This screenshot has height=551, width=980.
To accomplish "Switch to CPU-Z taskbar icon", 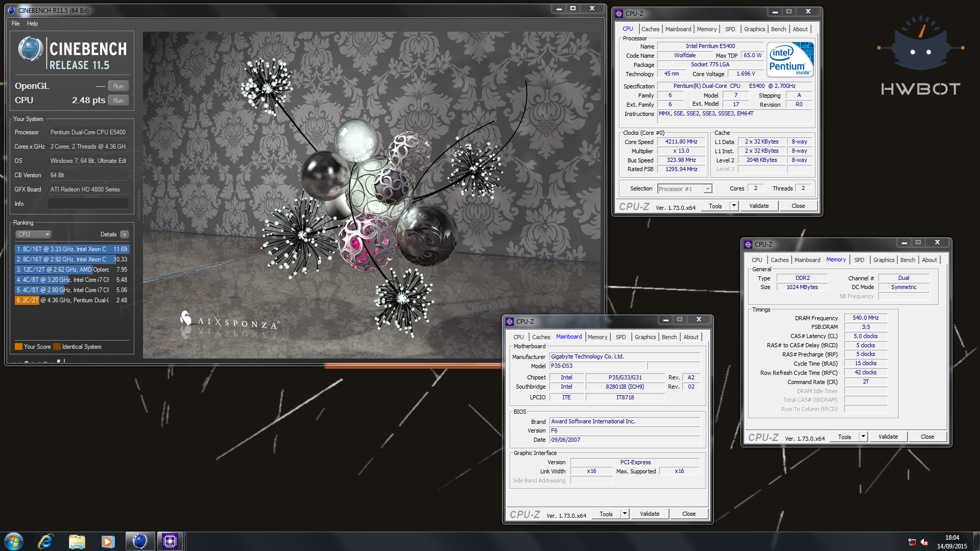I will [170, 541].
